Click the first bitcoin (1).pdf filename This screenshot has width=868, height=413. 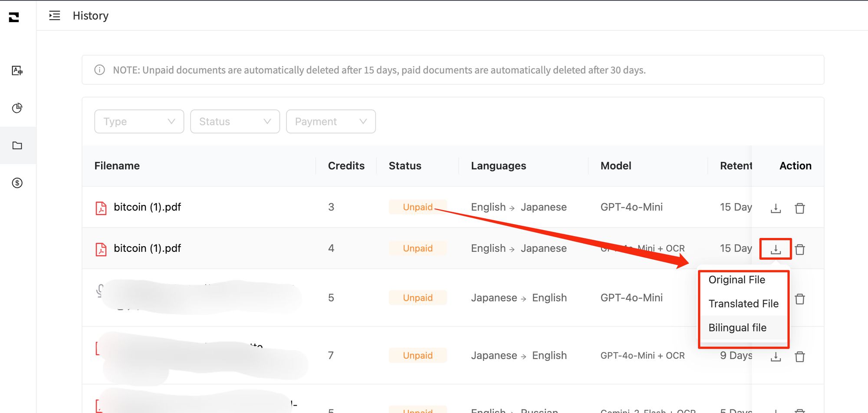(x=147, y=207)
